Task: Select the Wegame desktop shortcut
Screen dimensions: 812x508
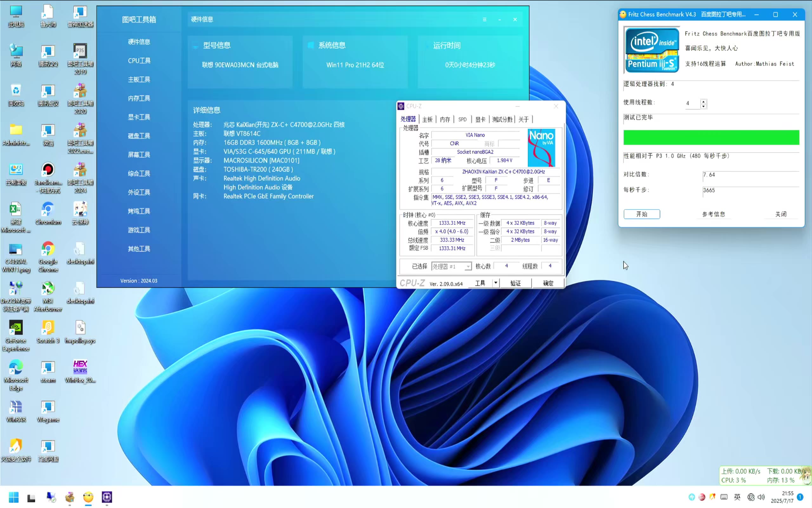Action: pyautogui.click(x=48, y=411)
